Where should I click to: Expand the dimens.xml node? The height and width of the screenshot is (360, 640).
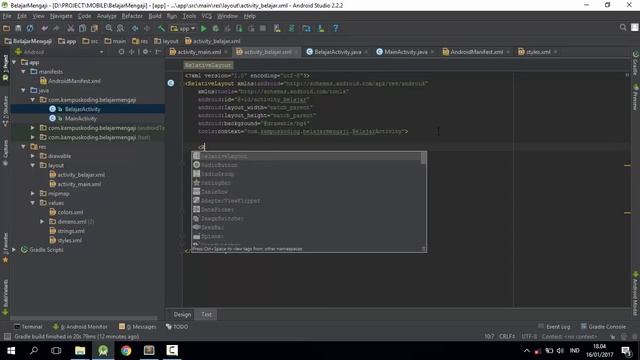(42, 222)
